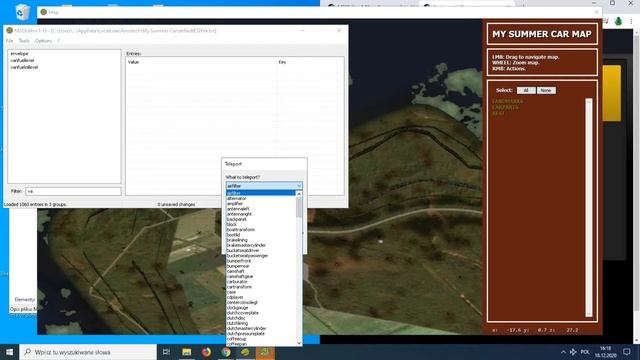Choose clutchcoverplate in the teleport list
The height and width of the screenshot is (360, 640).
tap(261, 313)
